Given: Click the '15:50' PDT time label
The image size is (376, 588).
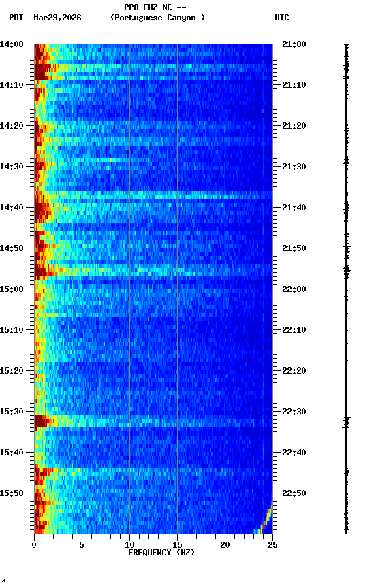Looking at the screenshot, I should [12, 493].
